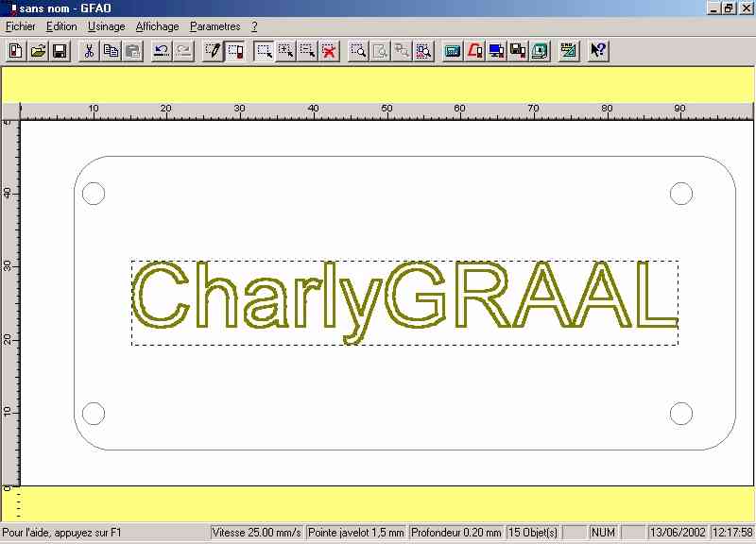Click the greyed-out redo icon
The height and width of the screenshot is (544, 756).
[184, 51]
